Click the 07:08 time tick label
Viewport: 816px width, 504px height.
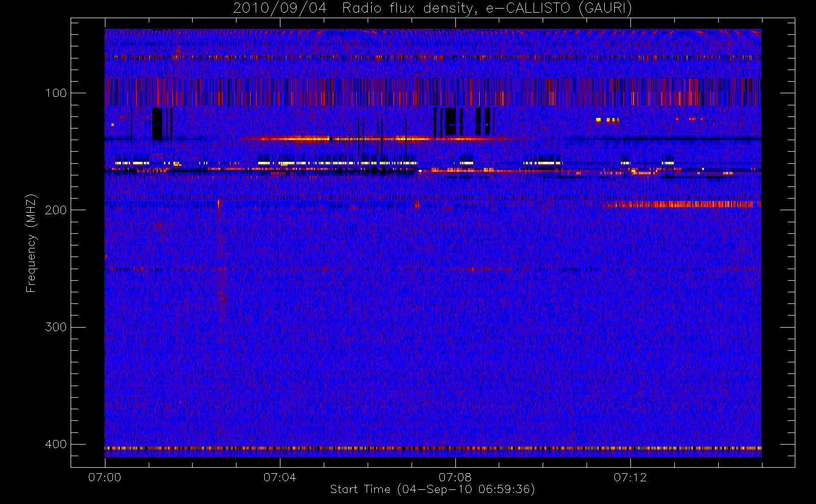[455, 477]
